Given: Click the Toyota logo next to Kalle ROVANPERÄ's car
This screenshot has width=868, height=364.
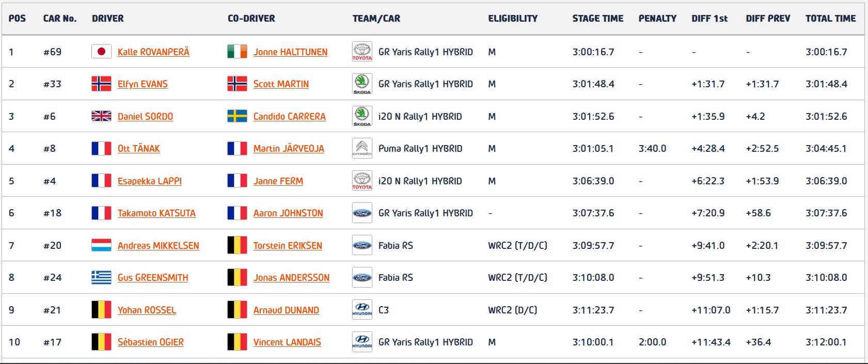Looking at the screenshot, I should point(362,52).
